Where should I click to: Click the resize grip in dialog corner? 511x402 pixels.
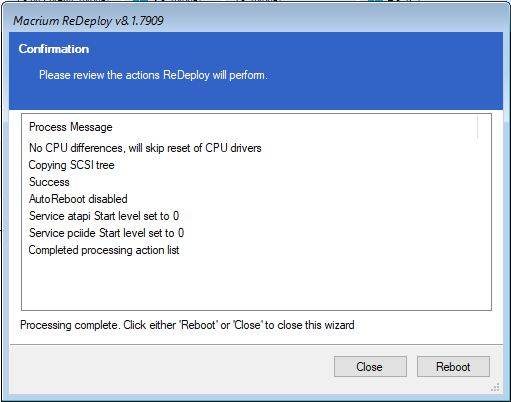coord(495,387)
